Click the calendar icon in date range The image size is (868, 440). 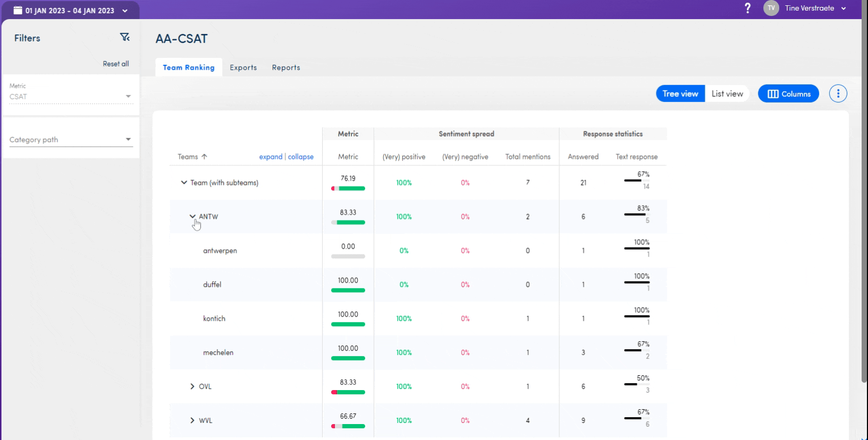[18, 10]
